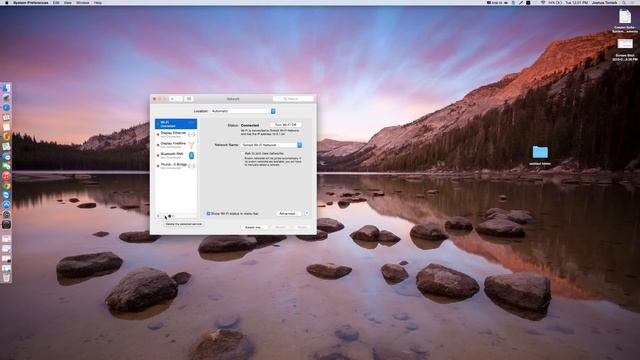Open the Help menu
The image size is (640, 360).
[x=98, y=2]
